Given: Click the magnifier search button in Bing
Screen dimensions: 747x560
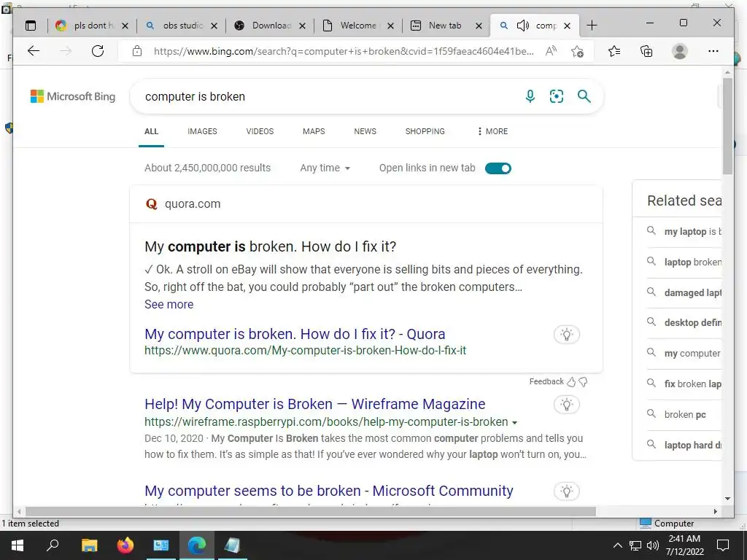Looking at the screenshot, I should pos(584,96).
